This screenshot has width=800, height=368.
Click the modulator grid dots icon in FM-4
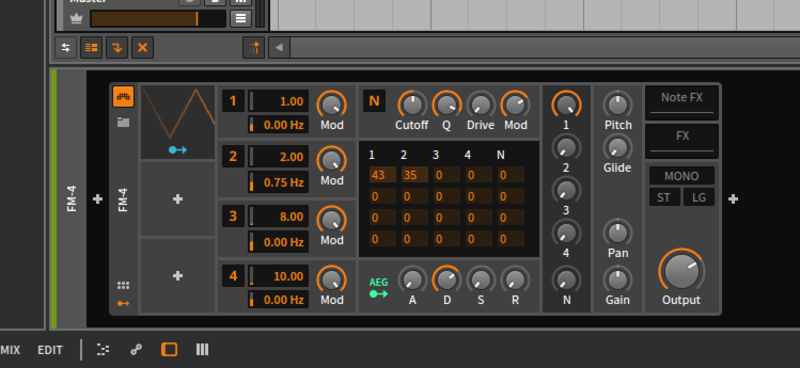pos(123,285)
